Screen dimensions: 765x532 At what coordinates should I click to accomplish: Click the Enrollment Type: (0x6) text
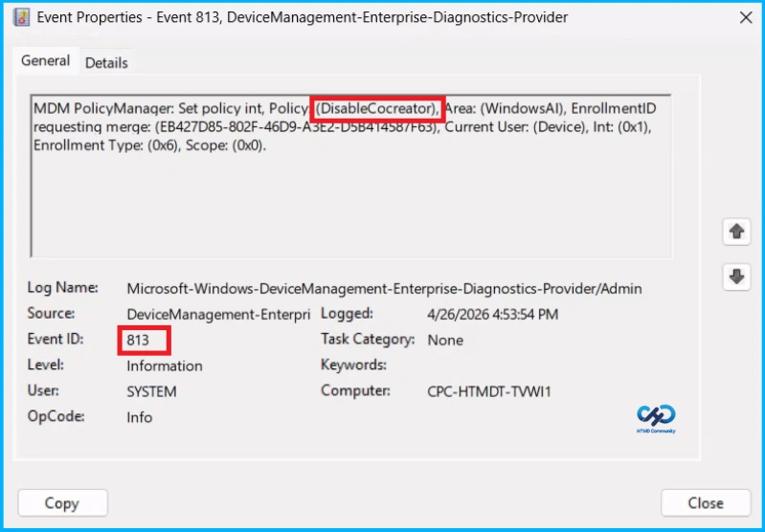[107, 145]
